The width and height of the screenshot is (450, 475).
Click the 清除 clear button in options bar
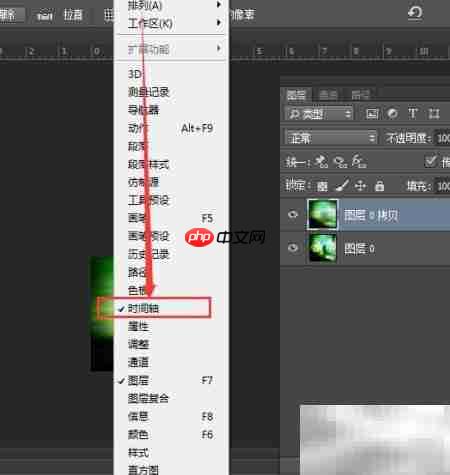coord(11,15)
